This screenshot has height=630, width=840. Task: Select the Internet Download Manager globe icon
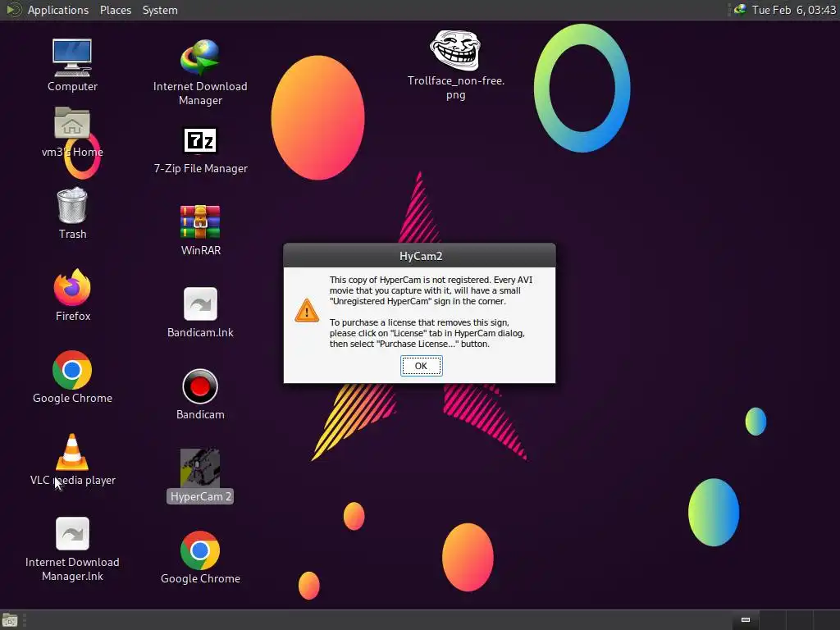(x=200, y=58)
